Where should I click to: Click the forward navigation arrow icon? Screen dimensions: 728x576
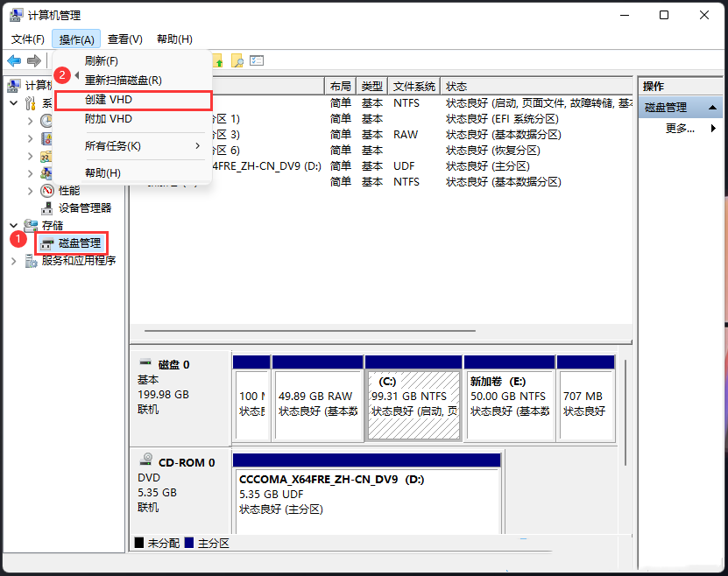32,60
